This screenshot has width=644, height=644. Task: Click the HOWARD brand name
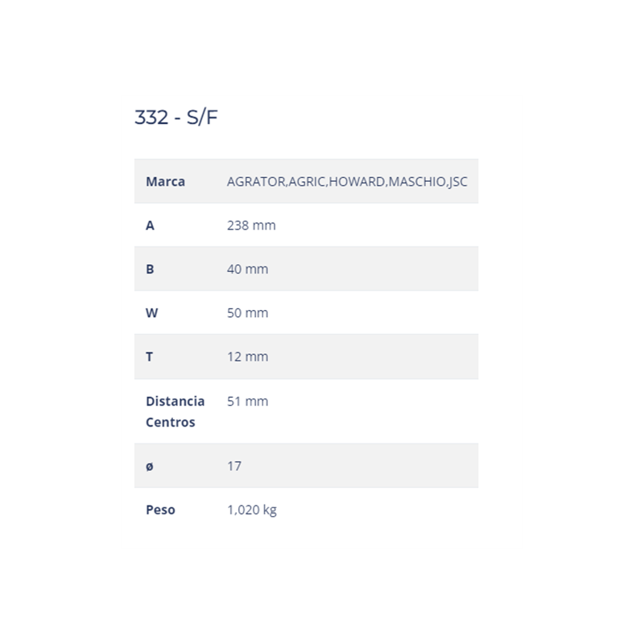coord(357,181)
